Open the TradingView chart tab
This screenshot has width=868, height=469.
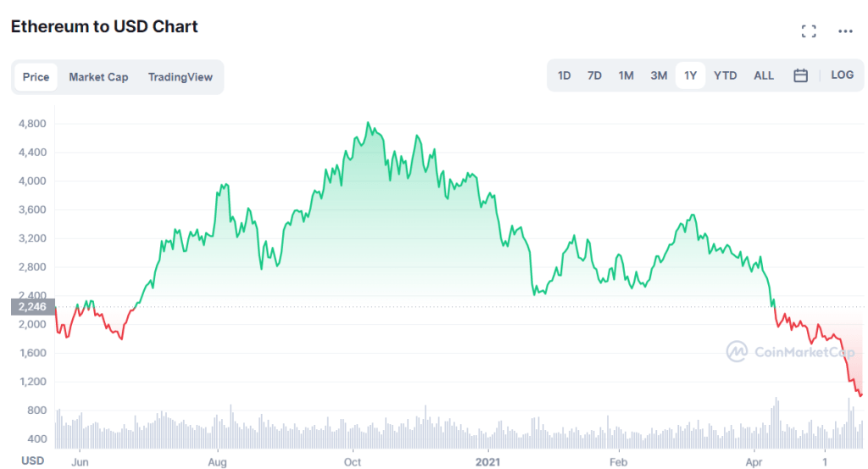pyautogui.click(x=180, y=77)
